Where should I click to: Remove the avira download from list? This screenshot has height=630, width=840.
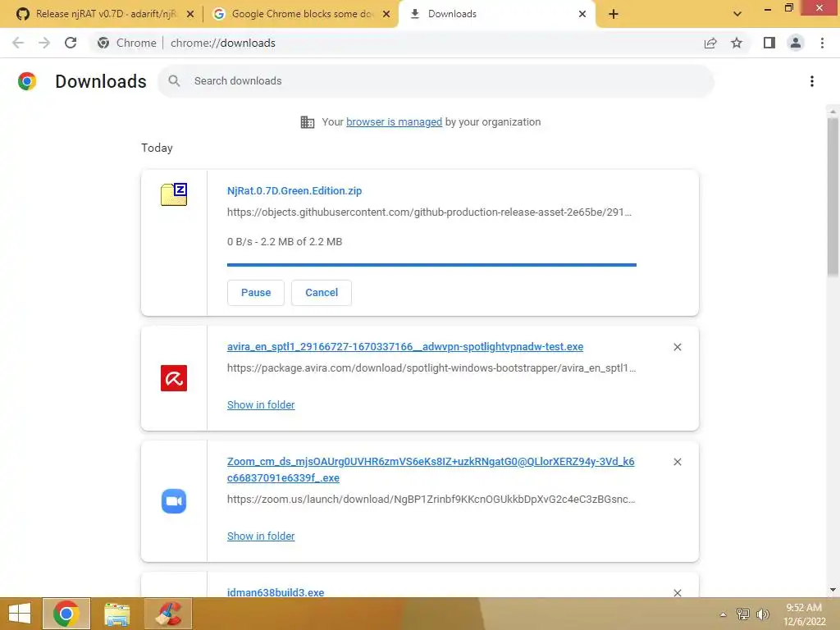(677, 347)
